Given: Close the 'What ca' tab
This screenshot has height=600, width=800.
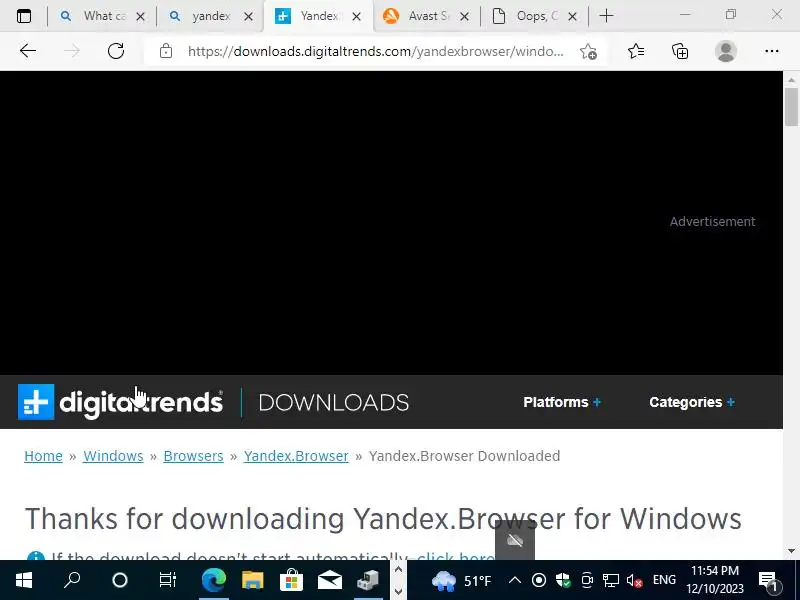Looking at the screenshot, I should [x=140, y=17].
